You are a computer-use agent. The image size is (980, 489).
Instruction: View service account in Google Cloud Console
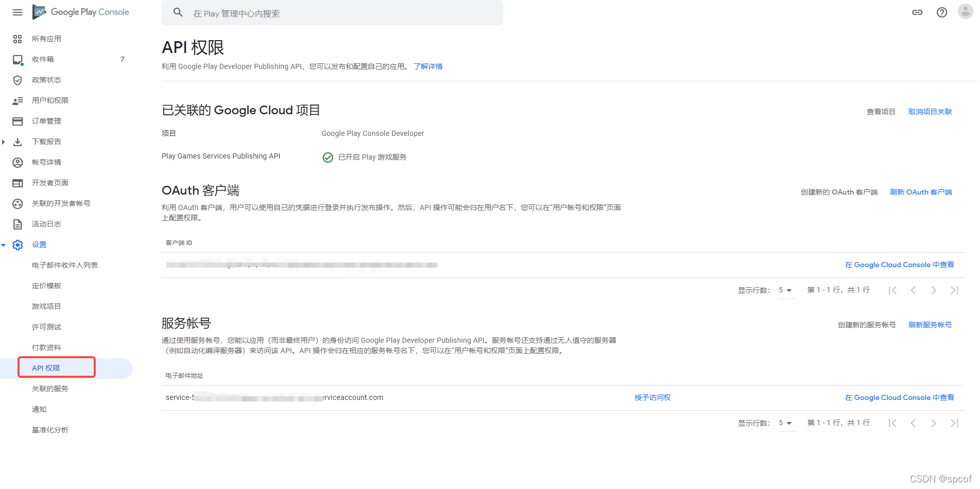click(x=899, y=397)
